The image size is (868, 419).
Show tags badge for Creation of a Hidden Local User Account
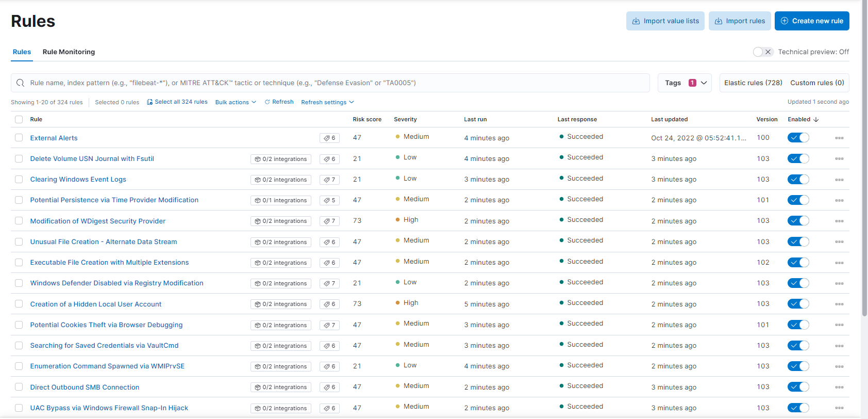pyautogui.click(x=329, y=304)
